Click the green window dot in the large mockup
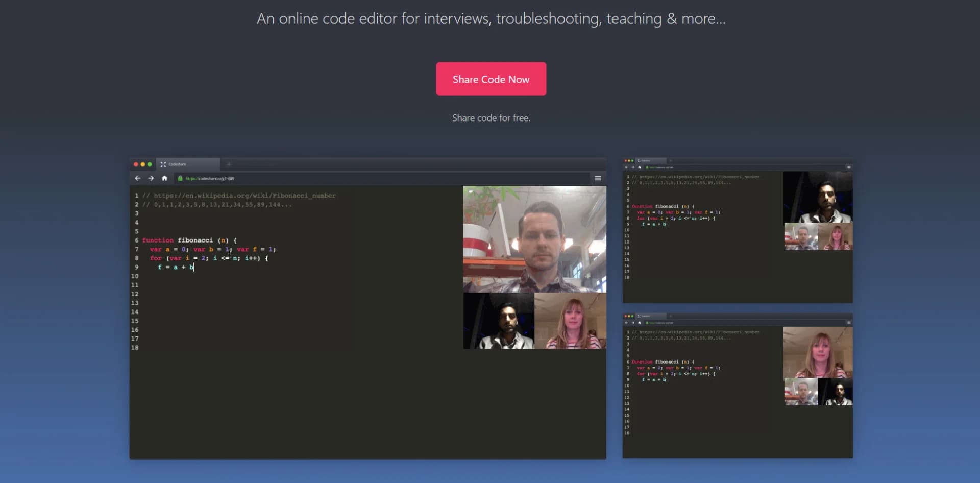Image resolution: width=980 pixels, height=483 pixels. click(150, 164)
